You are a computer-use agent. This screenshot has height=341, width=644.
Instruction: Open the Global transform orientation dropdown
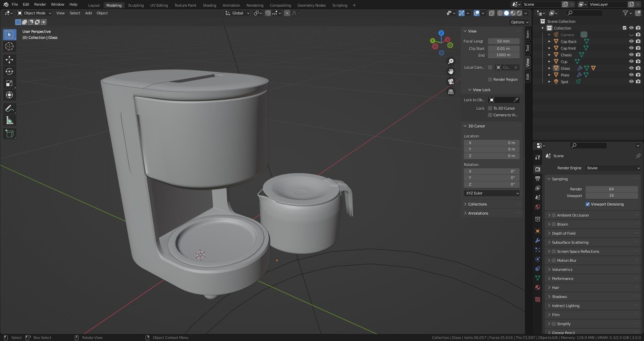tap(237, 13)
